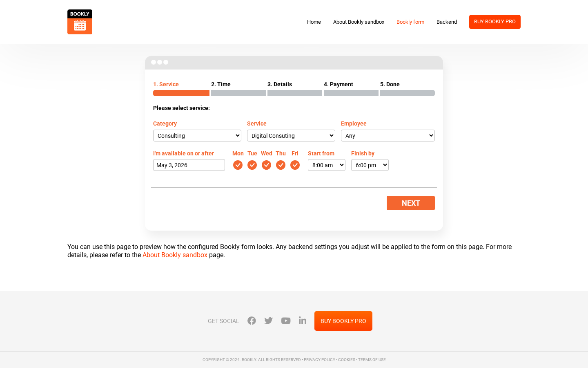Open Bookly's YouTube channel icon
Viewport: 588px width, 368px height.
pos(286,321)
